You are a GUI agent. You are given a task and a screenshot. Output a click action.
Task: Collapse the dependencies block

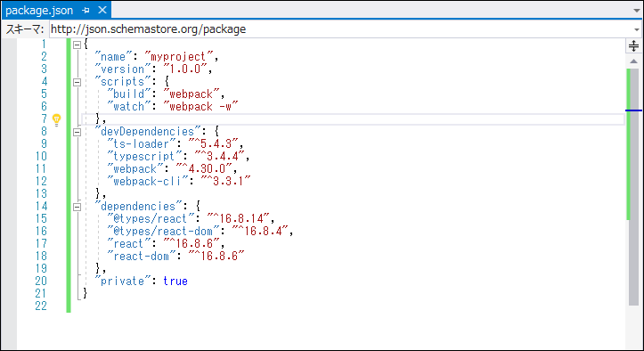(77, 207)
